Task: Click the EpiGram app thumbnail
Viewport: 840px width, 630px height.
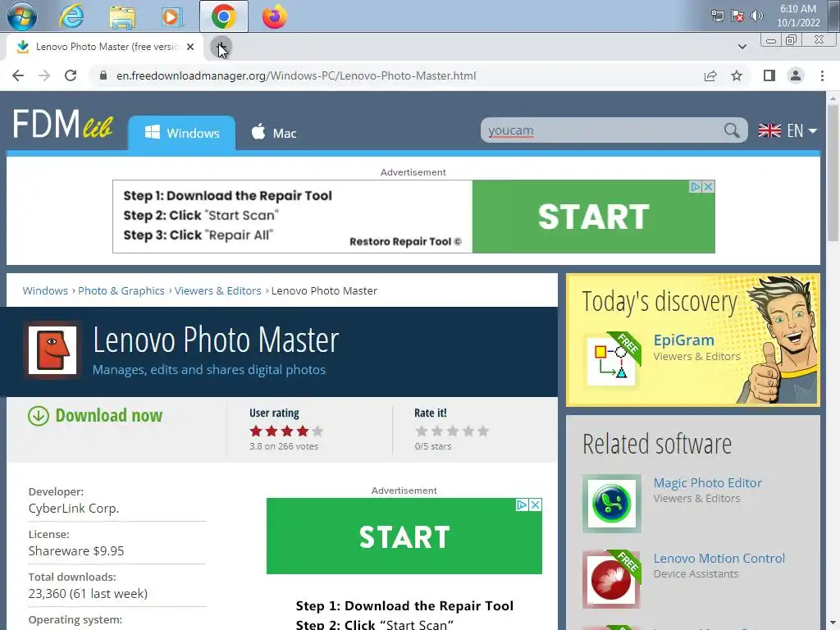Action: [611, 361]
